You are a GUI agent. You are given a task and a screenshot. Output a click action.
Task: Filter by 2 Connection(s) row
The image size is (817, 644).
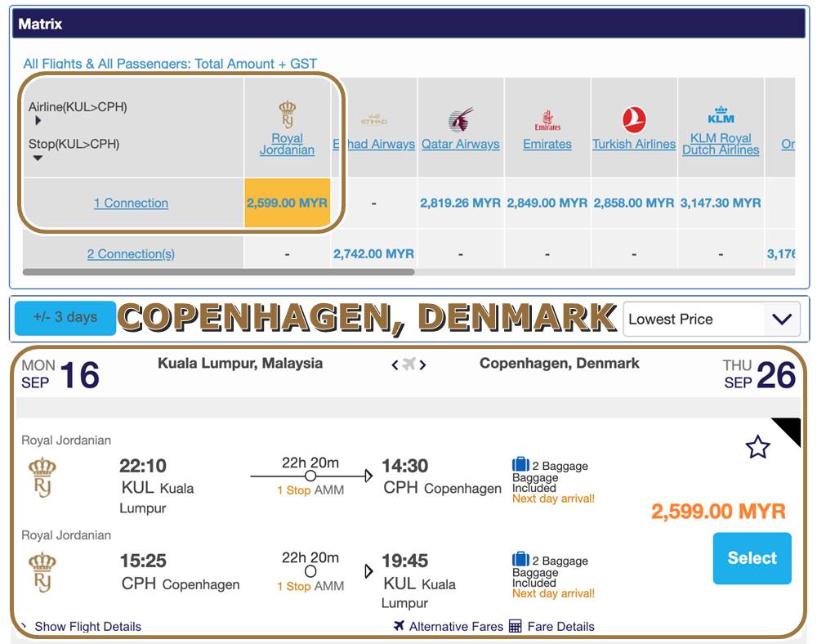click(131, 254)
